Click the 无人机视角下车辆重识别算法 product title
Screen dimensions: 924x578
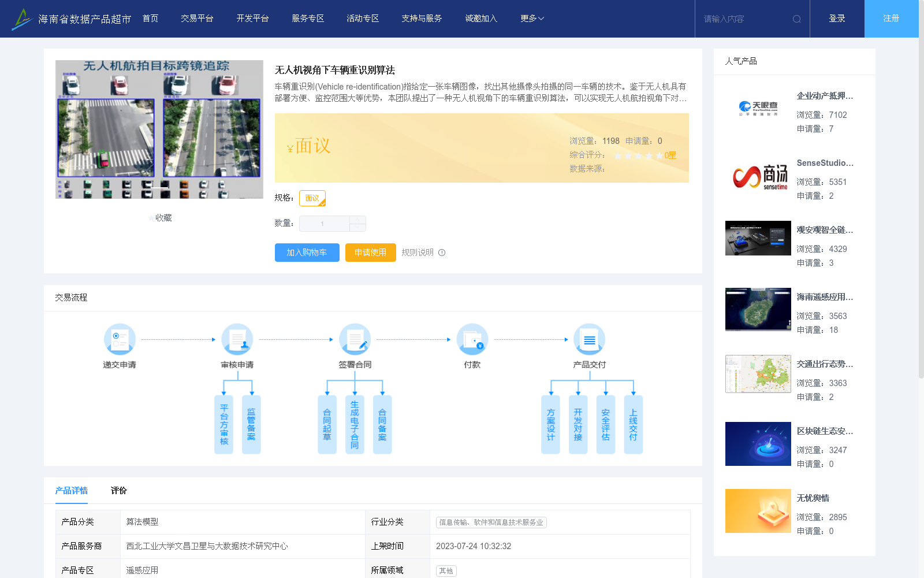tap(335, 70)
